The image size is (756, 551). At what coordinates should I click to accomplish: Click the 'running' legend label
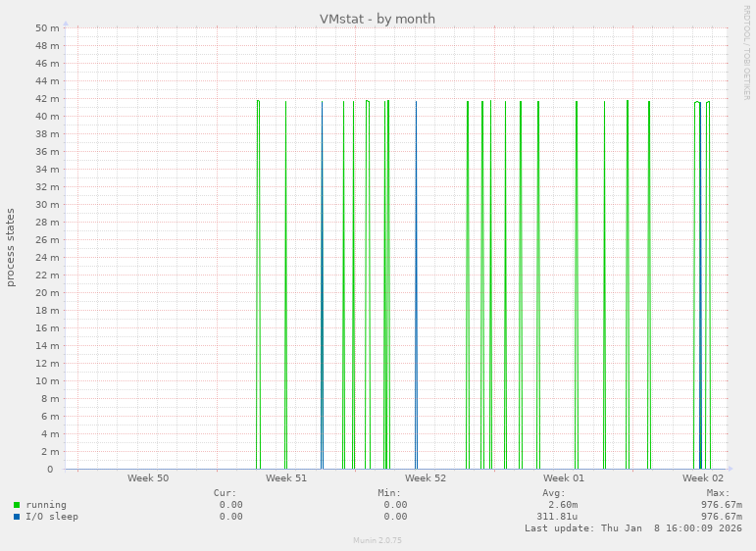pyautogui.click(x=46, y=505)
